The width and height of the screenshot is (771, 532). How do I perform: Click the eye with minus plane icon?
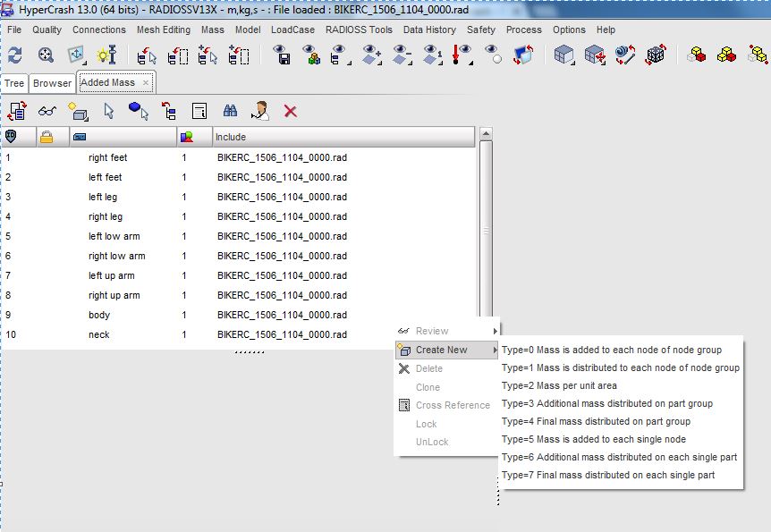(402, 55)
